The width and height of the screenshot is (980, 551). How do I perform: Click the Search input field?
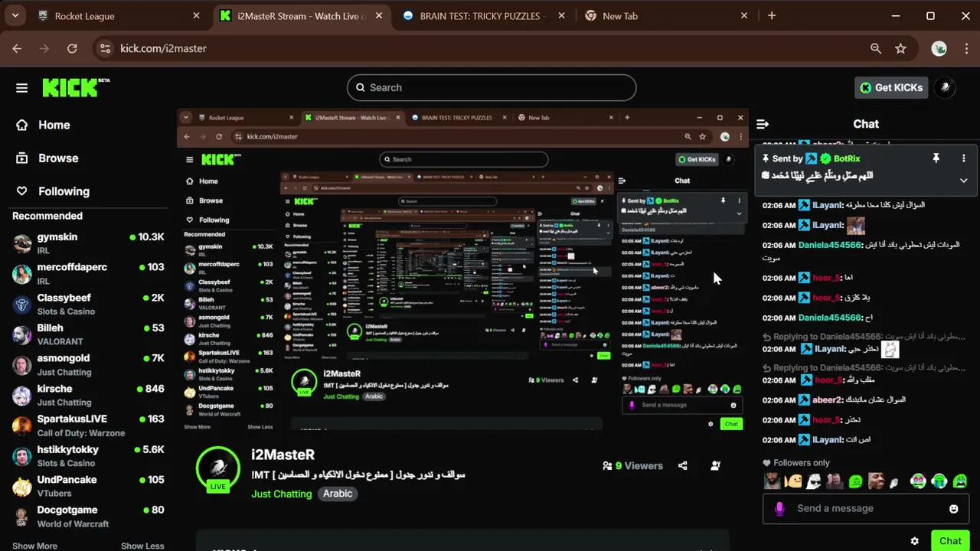492,87
